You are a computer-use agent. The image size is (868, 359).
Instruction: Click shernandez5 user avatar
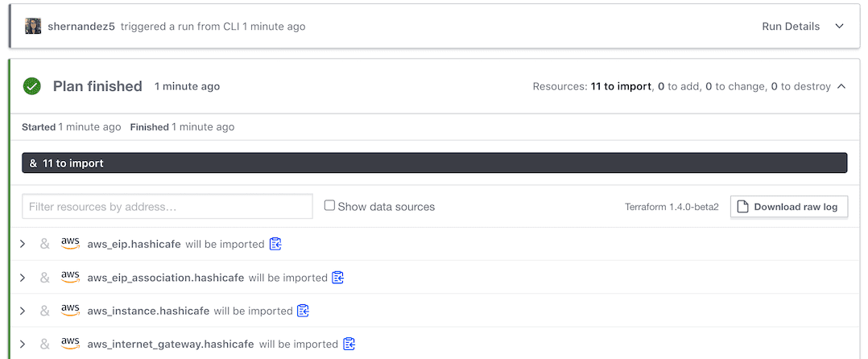33,27
